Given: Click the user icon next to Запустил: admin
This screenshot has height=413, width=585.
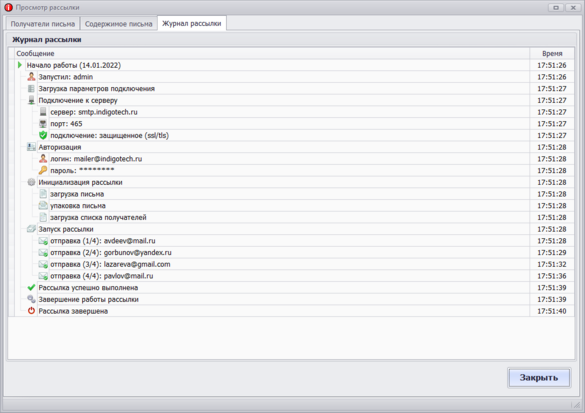Looking at the screenshot, I should pyautogui.click(x=31, y=77).
